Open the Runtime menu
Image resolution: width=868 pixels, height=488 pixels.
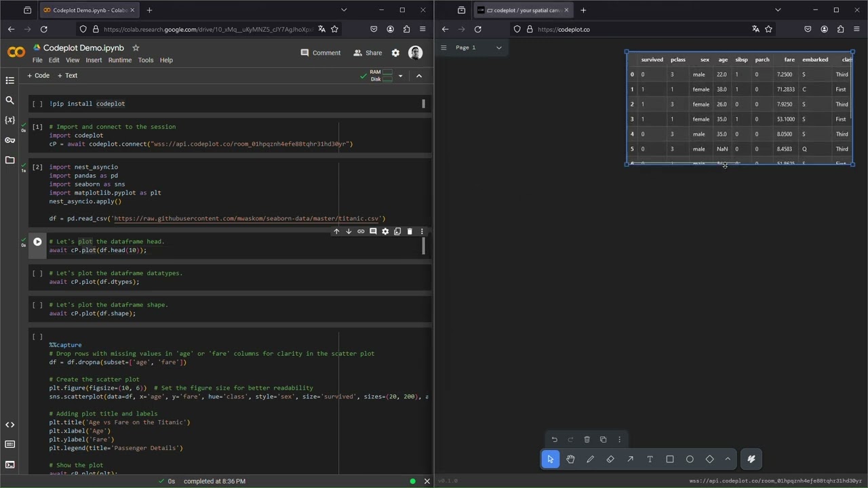120,60
